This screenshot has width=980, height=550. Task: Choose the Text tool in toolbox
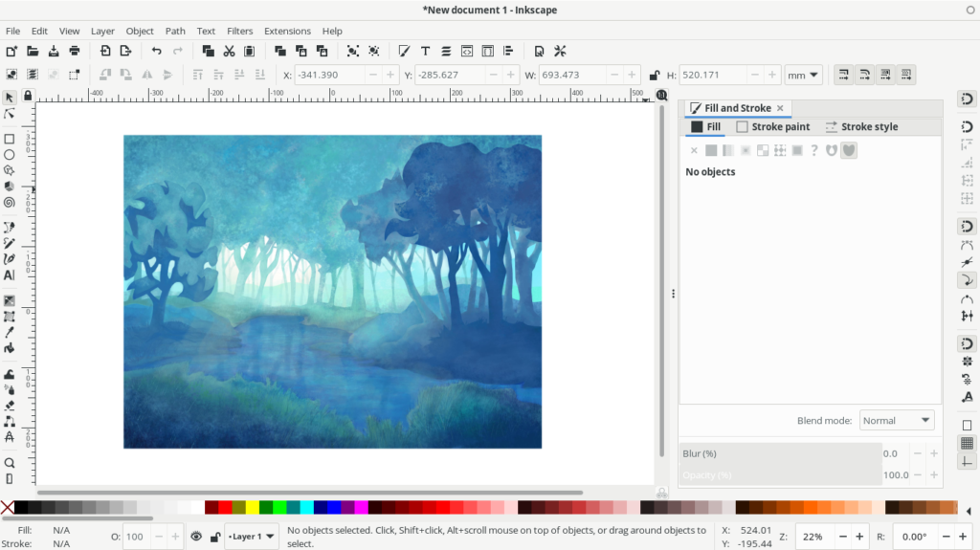pyautogui.click(x=10, y=275)
